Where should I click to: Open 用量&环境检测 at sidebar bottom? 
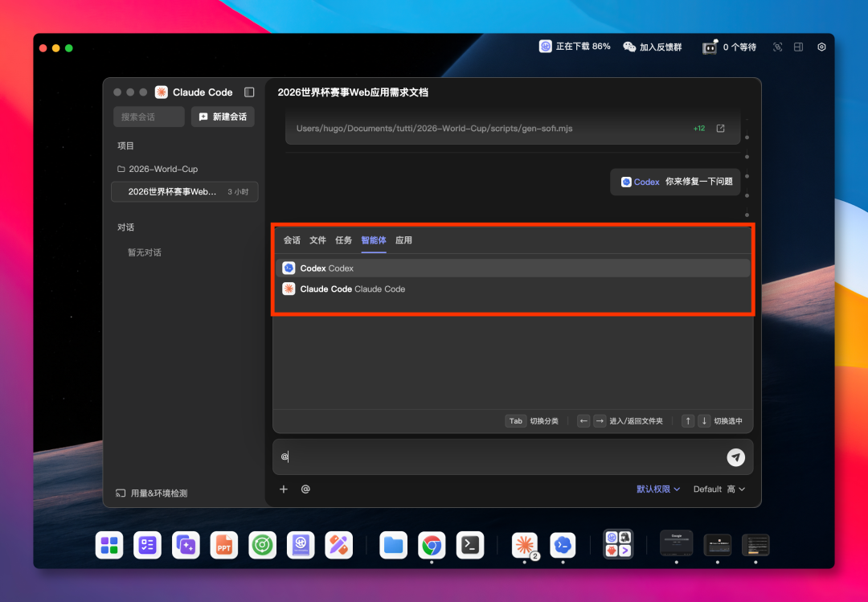click(x=159, y=493)
